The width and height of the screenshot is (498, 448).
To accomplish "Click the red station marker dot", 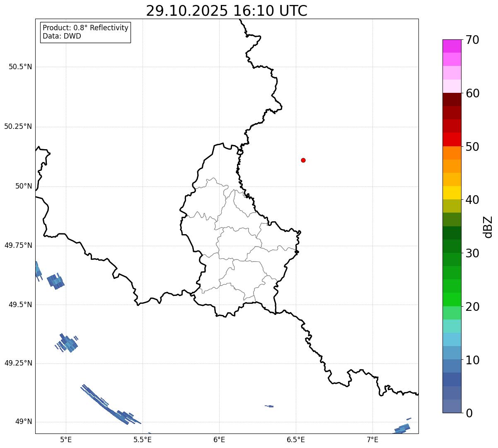I will pos(303,160).
